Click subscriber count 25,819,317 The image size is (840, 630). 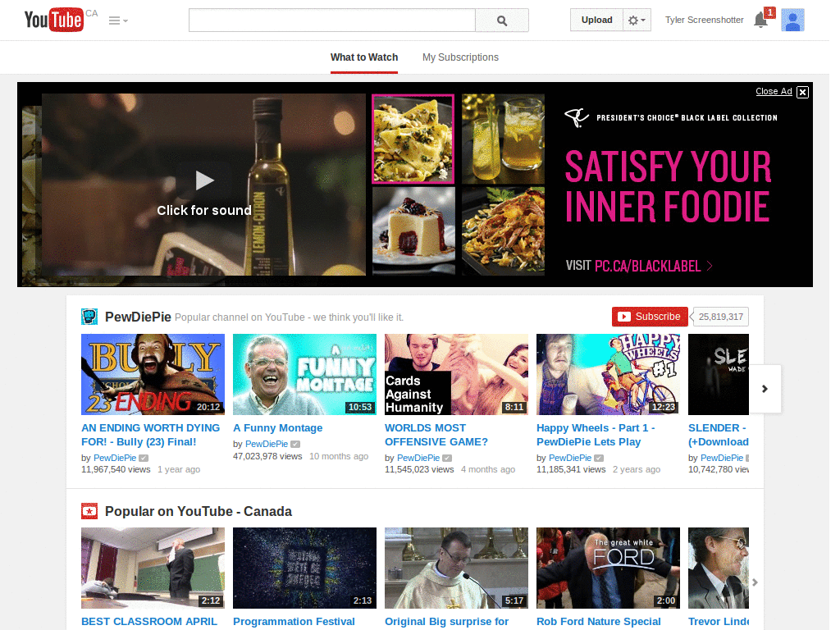[x=720, y=317]
